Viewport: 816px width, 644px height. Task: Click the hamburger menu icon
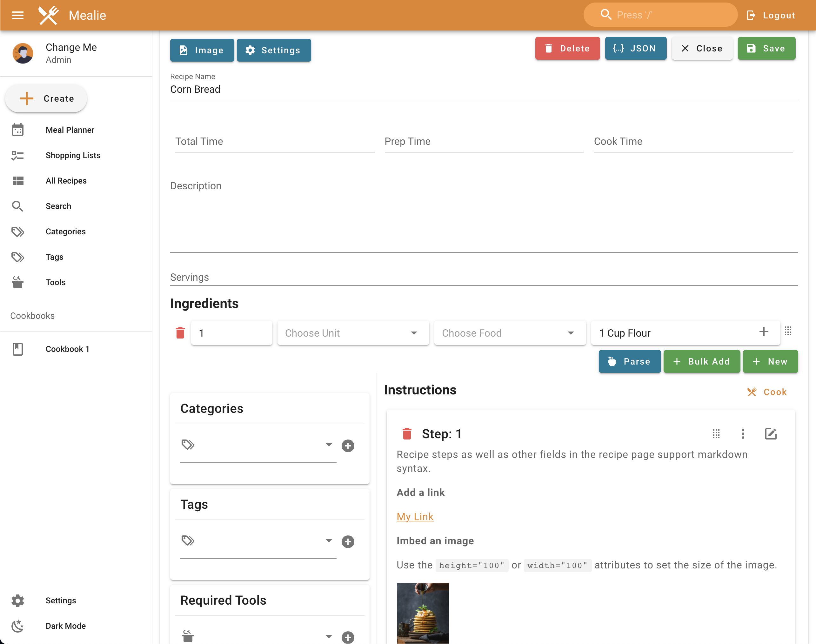(x=18, y=15)
